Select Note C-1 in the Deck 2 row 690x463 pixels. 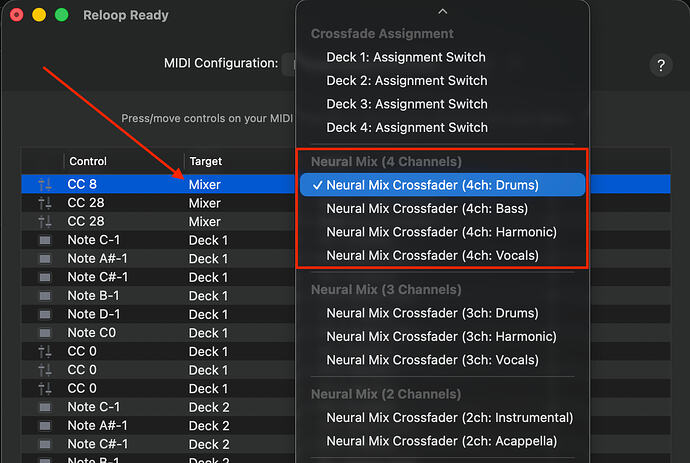coord(93,407)
